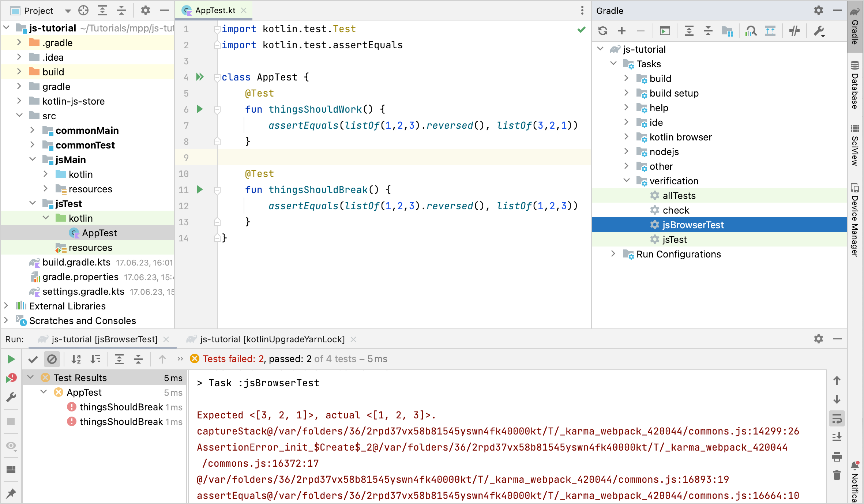Select AppTest node in test results
This screenshot has width=864, height=504.
tap(105, 392)
